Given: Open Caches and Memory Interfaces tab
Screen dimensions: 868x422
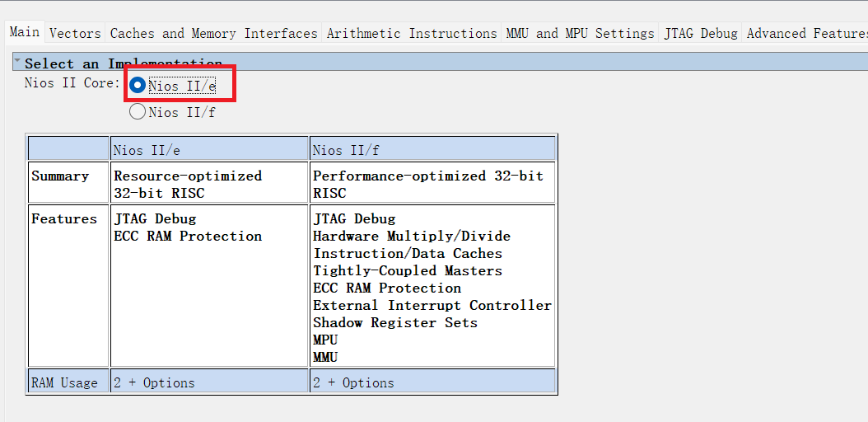Looking at the screenshot, I should (213, 34).
